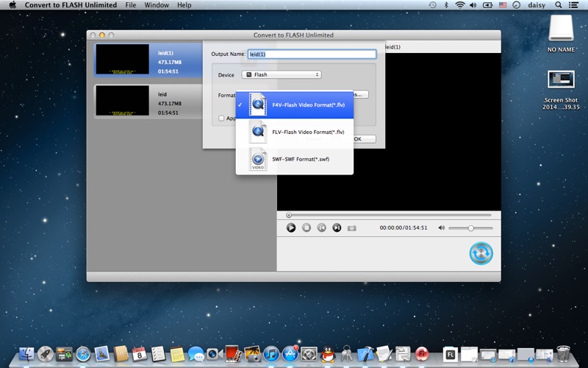Open the Device dropdown showing Flash
Screen dimensions: 588x368
tap(282, 75)
